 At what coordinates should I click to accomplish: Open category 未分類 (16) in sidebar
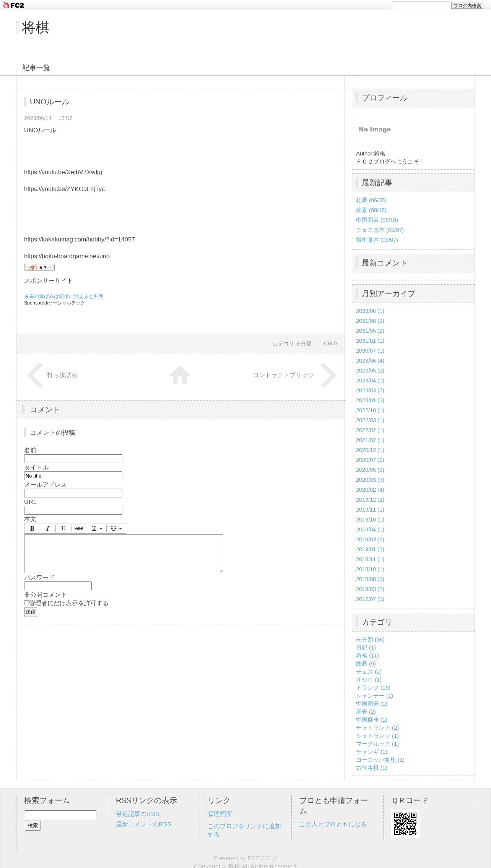click(370, 640)
